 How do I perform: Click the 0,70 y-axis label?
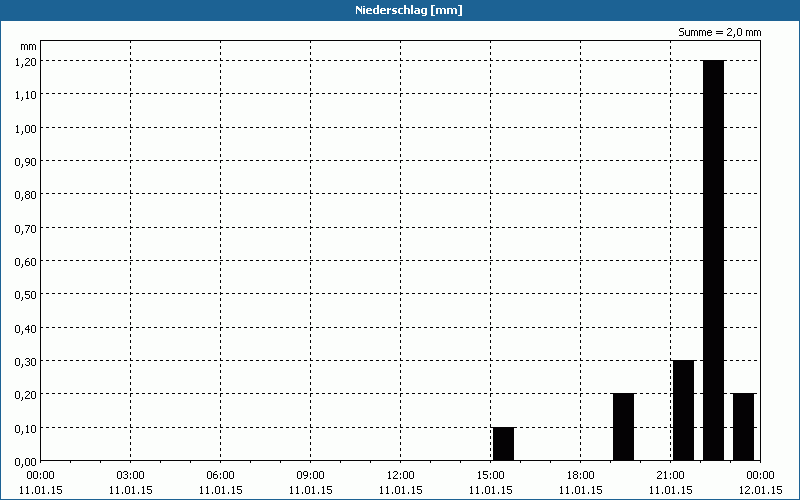tap(26, 228)
